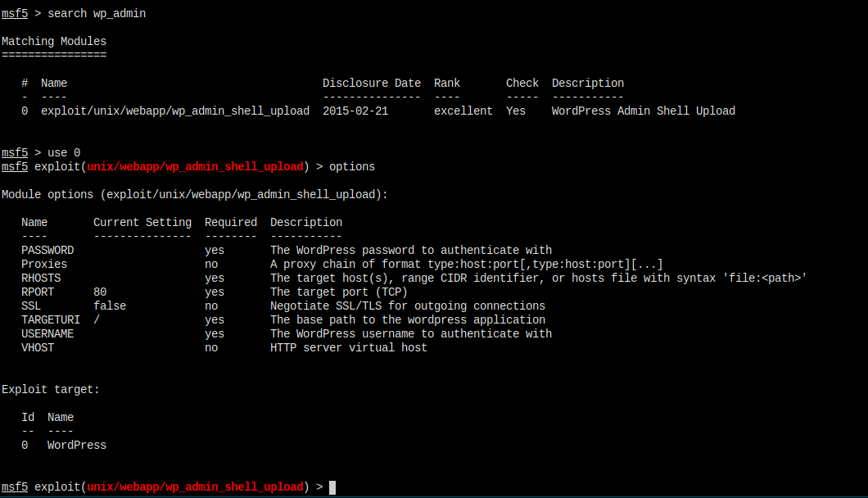
Task: Select the RHOSTS option name
Action: click(x=42, y=278)
